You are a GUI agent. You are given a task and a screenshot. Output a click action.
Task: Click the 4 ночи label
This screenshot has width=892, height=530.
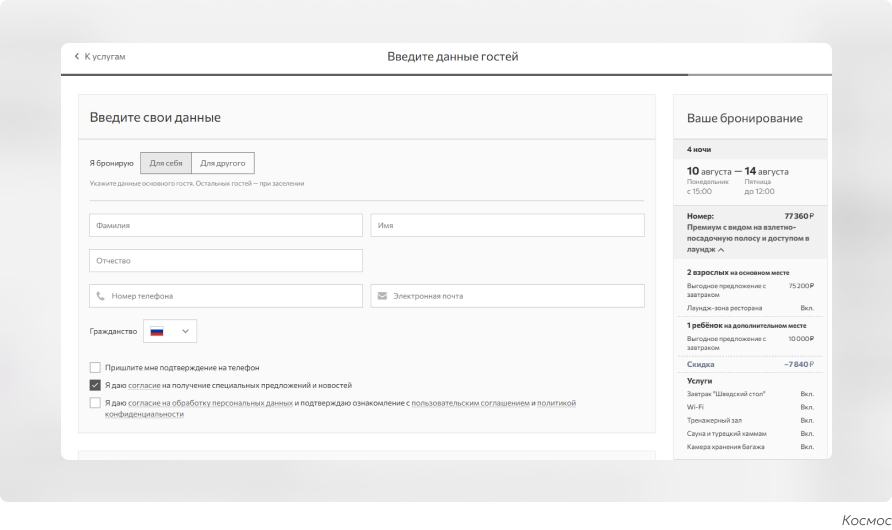click(699, 150)
